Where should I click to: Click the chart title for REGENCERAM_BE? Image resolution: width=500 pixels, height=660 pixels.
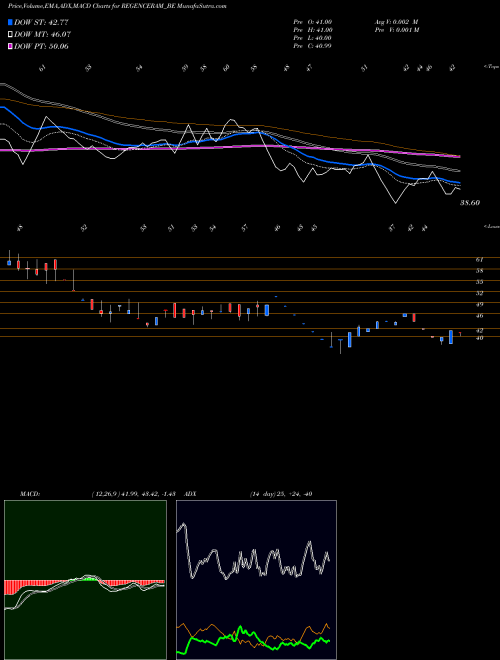tap(117, 6)
